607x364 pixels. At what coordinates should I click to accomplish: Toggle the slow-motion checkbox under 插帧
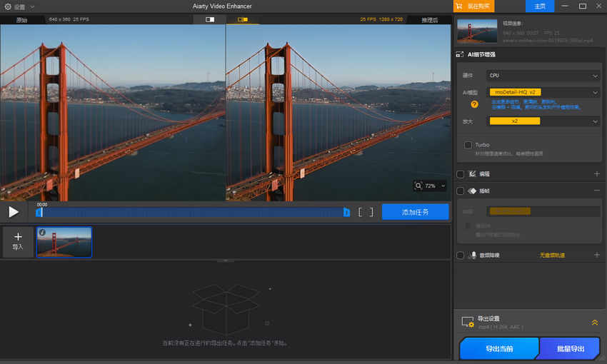pos(468,226)
